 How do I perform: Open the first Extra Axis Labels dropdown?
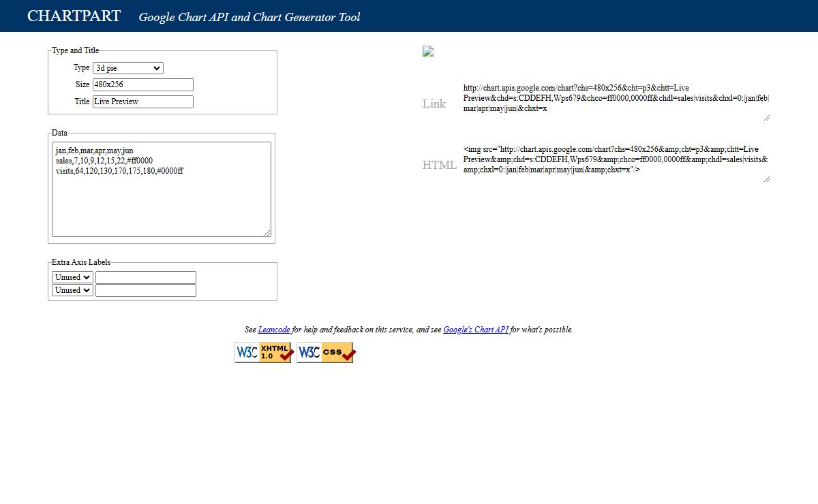(x=72, y=277)
